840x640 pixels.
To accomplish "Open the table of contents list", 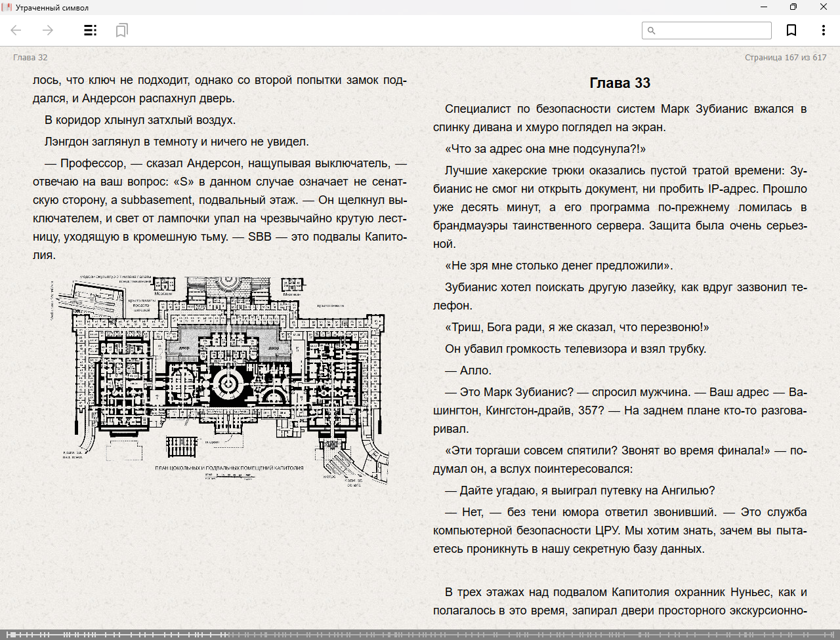I will [x=91, y=30].
